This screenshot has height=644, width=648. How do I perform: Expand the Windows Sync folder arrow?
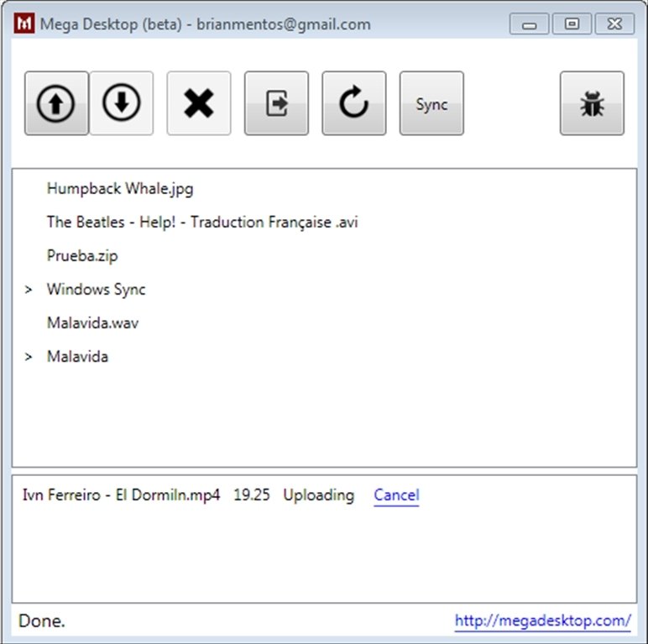coord(28,290)
